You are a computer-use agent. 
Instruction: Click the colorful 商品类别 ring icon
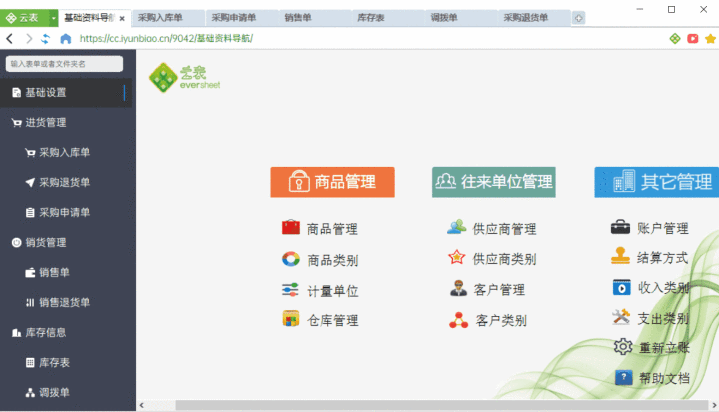pyautogui.click(x=291, y=259)
